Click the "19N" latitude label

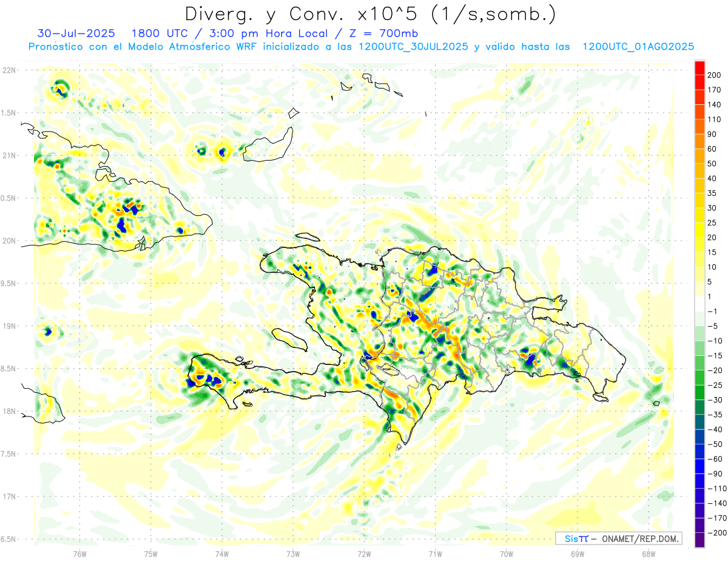point(10,326)
